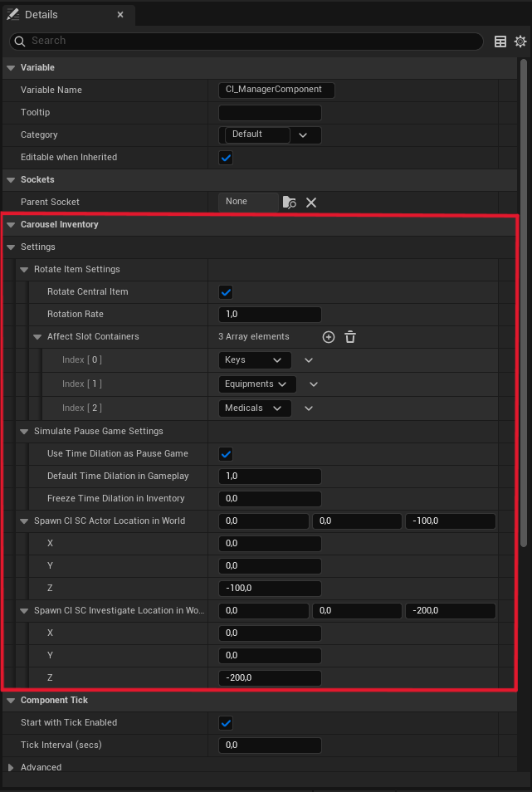Edit Investigate Location Y sub-row value
Viewport: 532px width, 792px height.
tap(270, 656)
